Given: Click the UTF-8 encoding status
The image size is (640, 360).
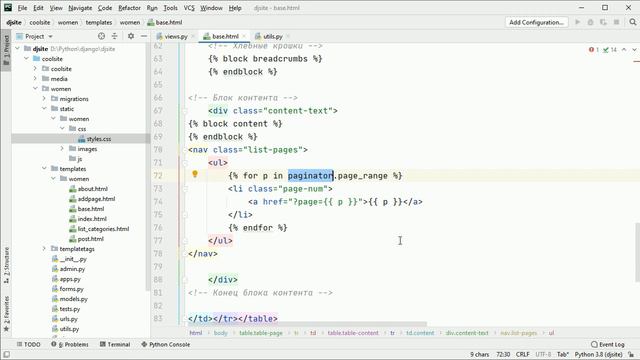Looking at the screenshot, I should [x=543, y=354].
